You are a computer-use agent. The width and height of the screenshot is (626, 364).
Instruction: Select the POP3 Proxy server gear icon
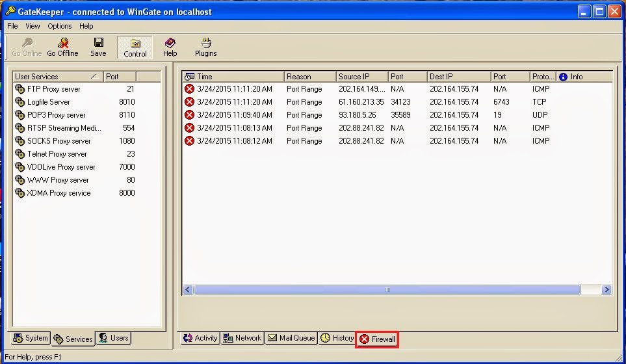(x=20, y=115)
